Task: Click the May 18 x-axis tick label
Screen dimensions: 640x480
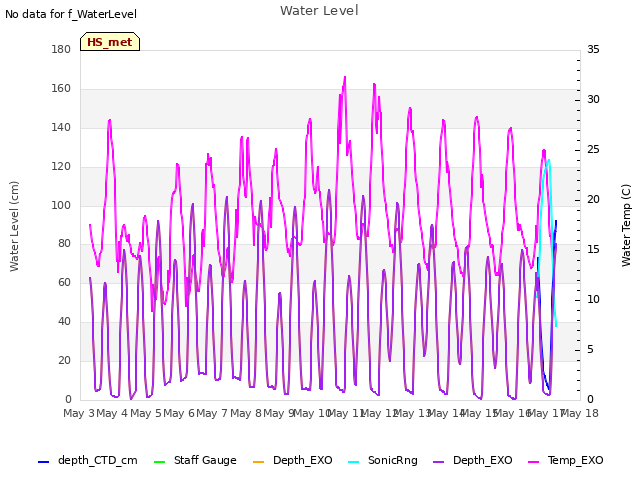Action: coord(579,413)
